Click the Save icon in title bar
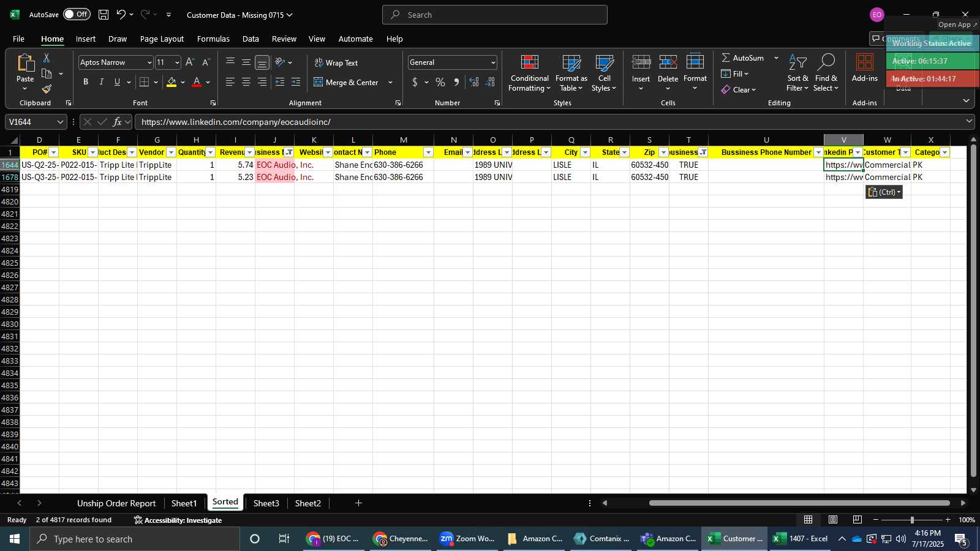The width and height of the screenshot is (980, 551). tap(104, 15)
